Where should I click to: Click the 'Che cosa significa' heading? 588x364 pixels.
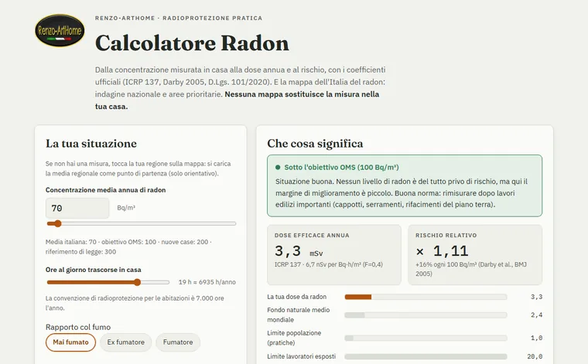point(315,144)
